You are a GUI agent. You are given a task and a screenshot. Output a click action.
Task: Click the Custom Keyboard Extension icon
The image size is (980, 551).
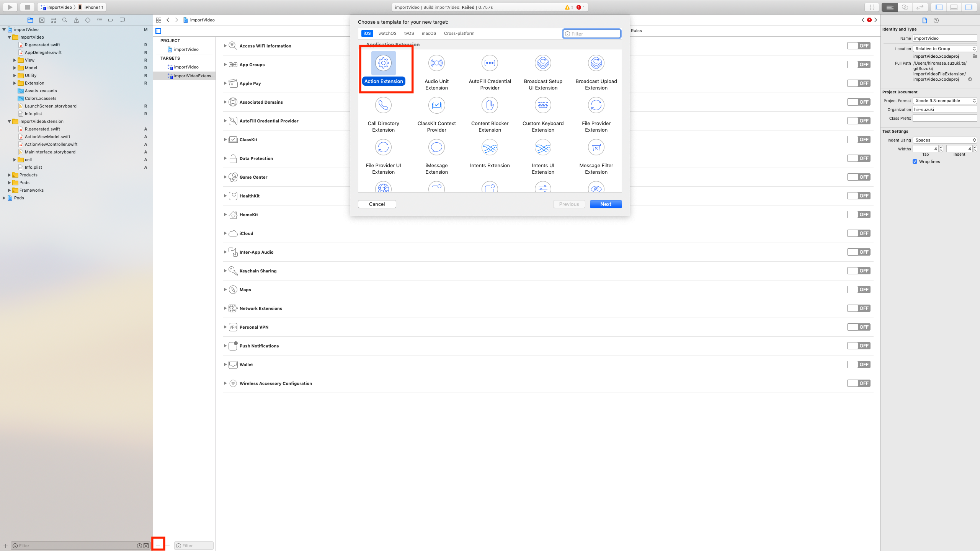tap(543, 105)
